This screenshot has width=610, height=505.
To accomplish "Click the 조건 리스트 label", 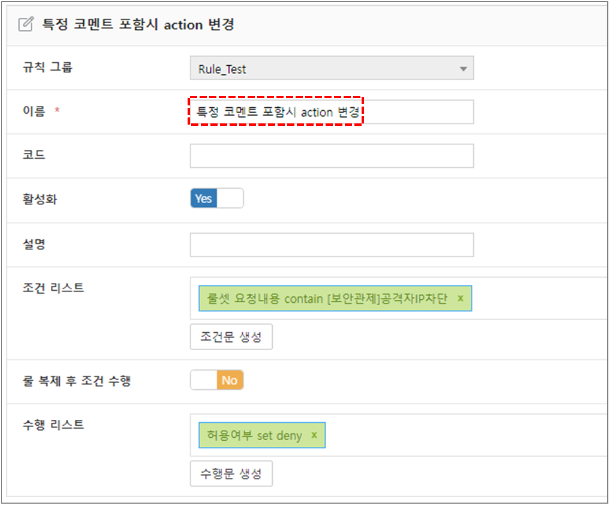I will pyautogui.click(x=53, y=288).
